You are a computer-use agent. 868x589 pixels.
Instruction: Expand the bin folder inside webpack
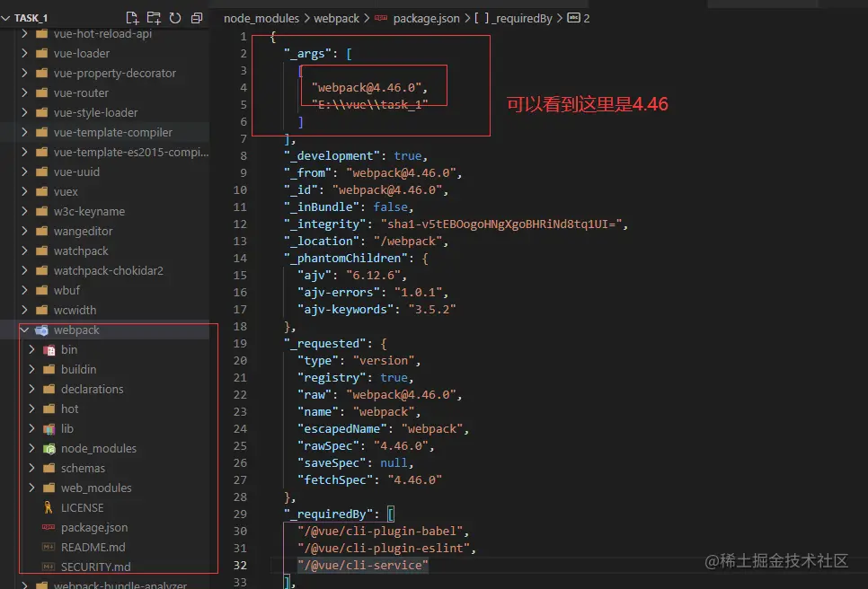tap(31, 349)
